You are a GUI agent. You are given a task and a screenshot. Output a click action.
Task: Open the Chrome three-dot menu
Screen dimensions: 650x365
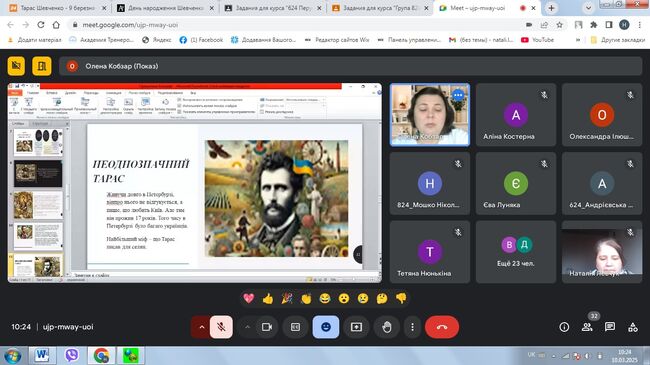click(640, 25)
